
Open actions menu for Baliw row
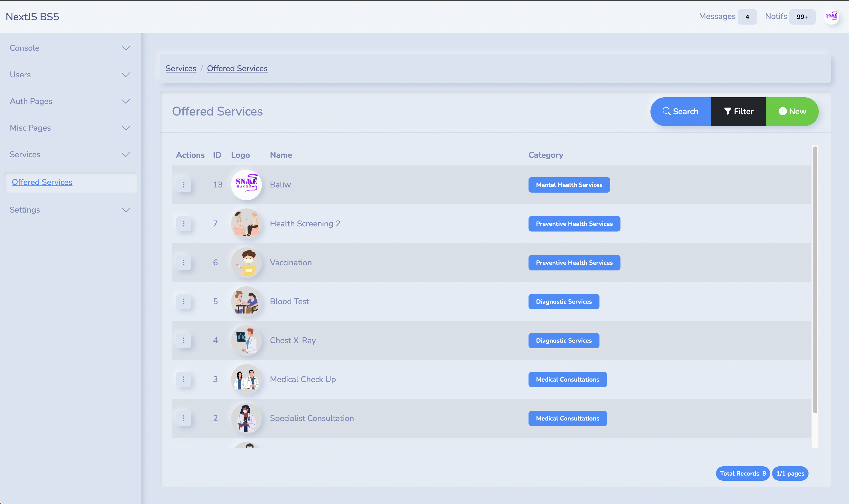[x=183, y=185]
